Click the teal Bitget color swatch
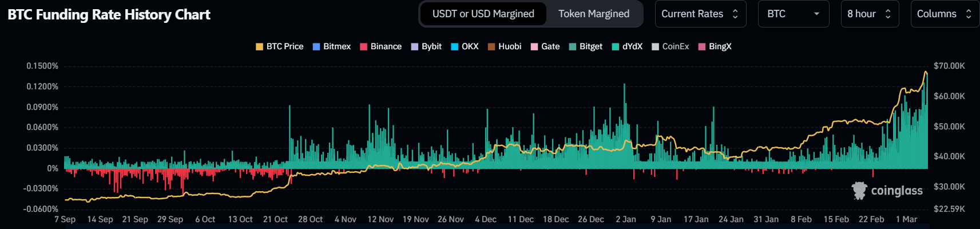 pyautogui.click(x=572, y=46)
